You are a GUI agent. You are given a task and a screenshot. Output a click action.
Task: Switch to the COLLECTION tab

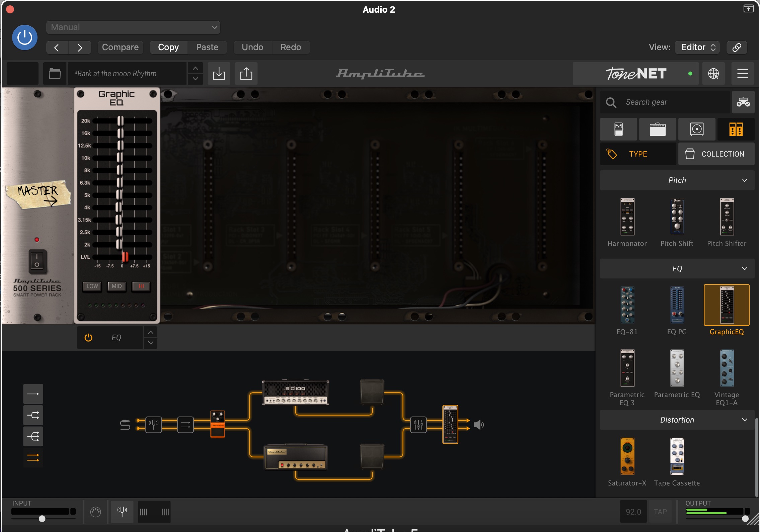click(x=716, y=154)
